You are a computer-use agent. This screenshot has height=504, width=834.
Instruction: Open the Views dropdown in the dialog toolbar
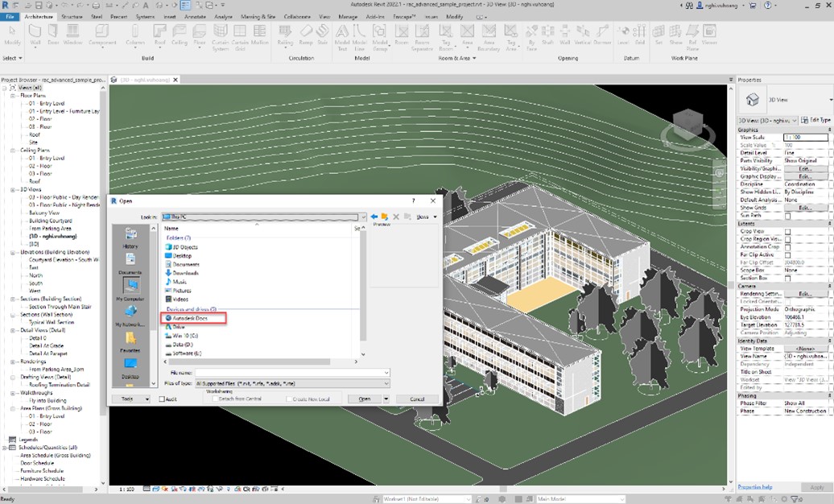427,217
